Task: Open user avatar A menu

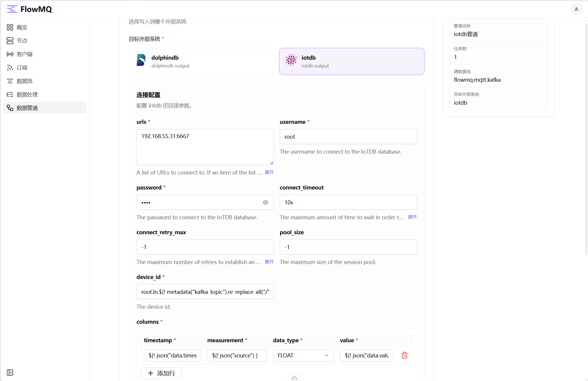Action: (x=576, y=9)
